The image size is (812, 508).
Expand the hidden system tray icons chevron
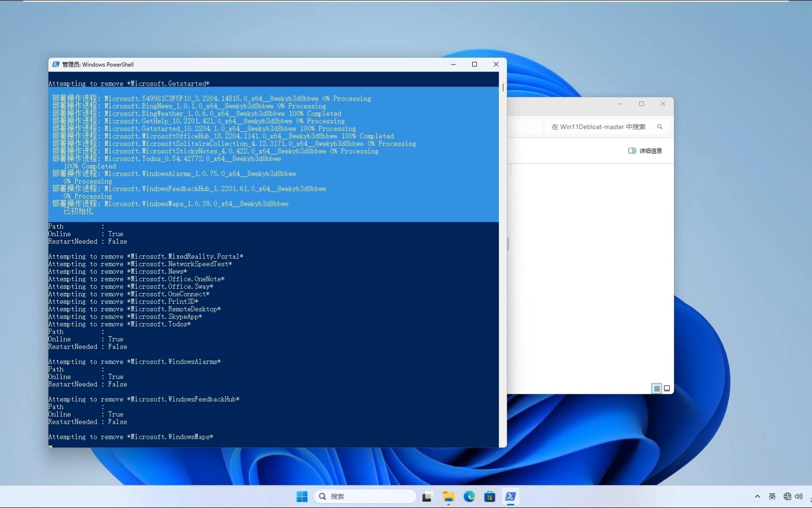tap(757, 496)
